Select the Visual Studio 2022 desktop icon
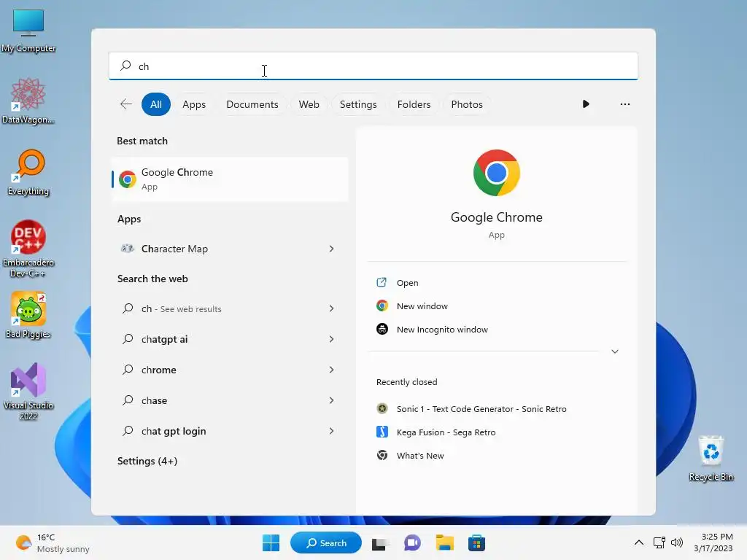Image resolution: width=747 pixels, height=560 pixels. click(x=28, y=392)
